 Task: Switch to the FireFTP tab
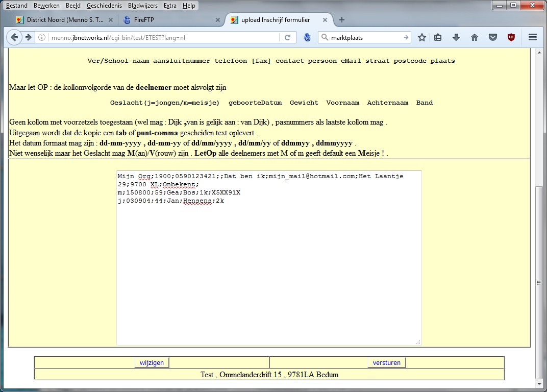(168, 20)
